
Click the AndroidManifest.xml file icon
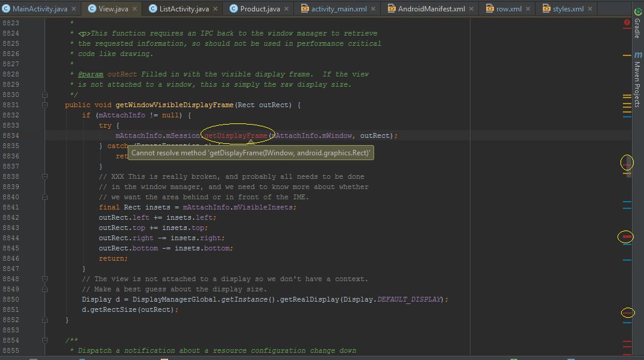tap(392, 8)
